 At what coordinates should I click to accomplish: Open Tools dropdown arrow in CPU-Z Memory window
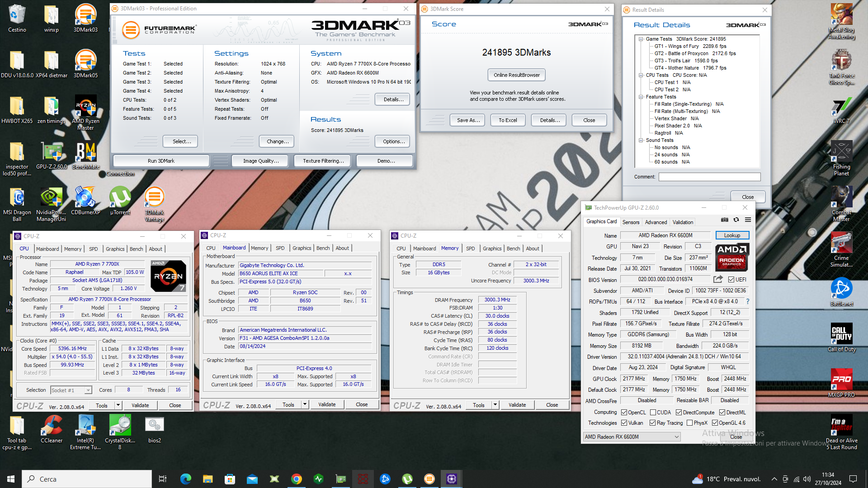(495, 405)
